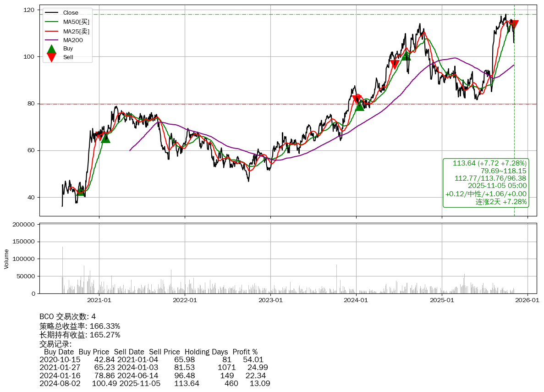Click the 2025-01 x-axis tick label
Viewport: 544px width, 392px height.
[x=442, y=300]
